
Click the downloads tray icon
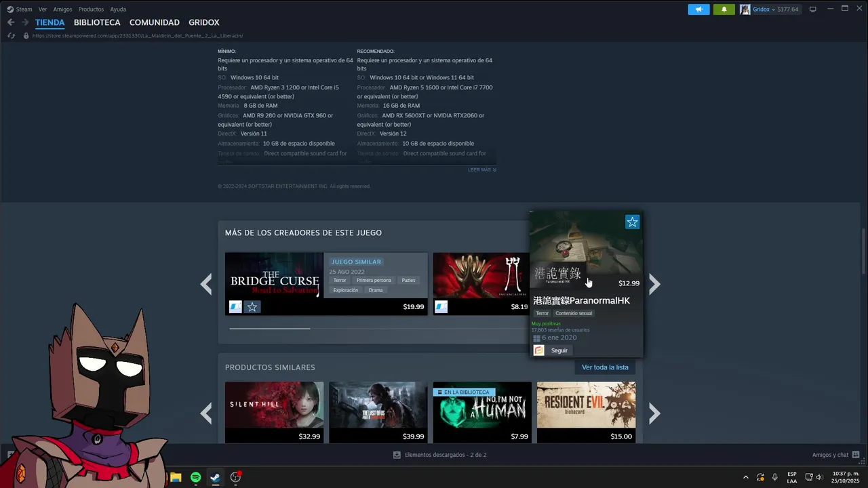(x=397, y=455)
